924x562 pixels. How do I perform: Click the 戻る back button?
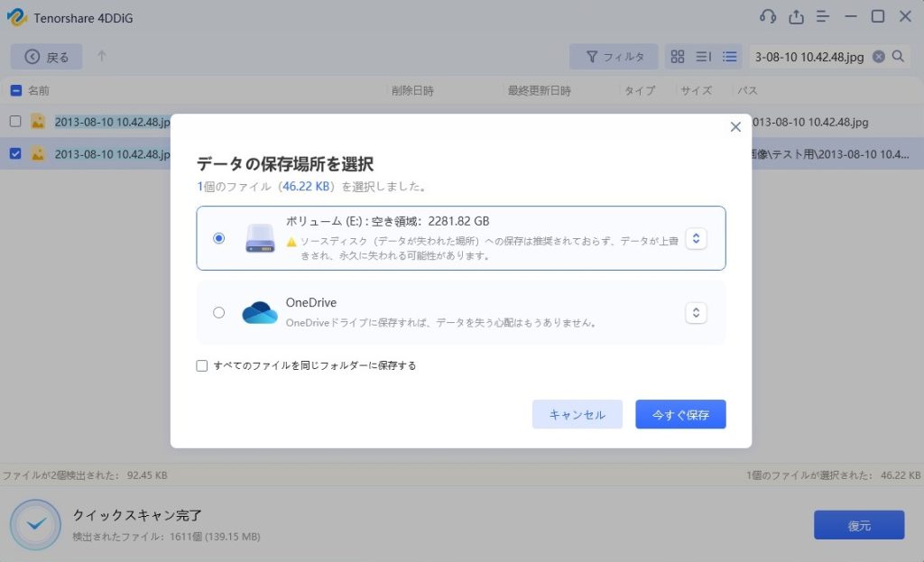(47, 57)
